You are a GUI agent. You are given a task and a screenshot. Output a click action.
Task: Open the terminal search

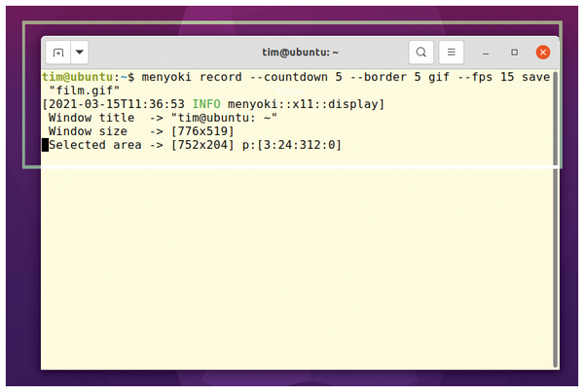[421, 53]
